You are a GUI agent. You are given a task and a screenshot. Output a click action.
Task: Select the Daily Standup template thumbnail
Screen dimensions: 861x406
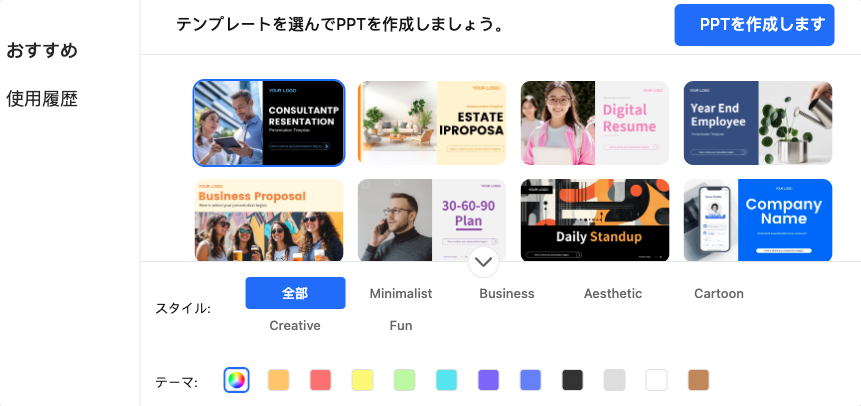coord(595,220)
